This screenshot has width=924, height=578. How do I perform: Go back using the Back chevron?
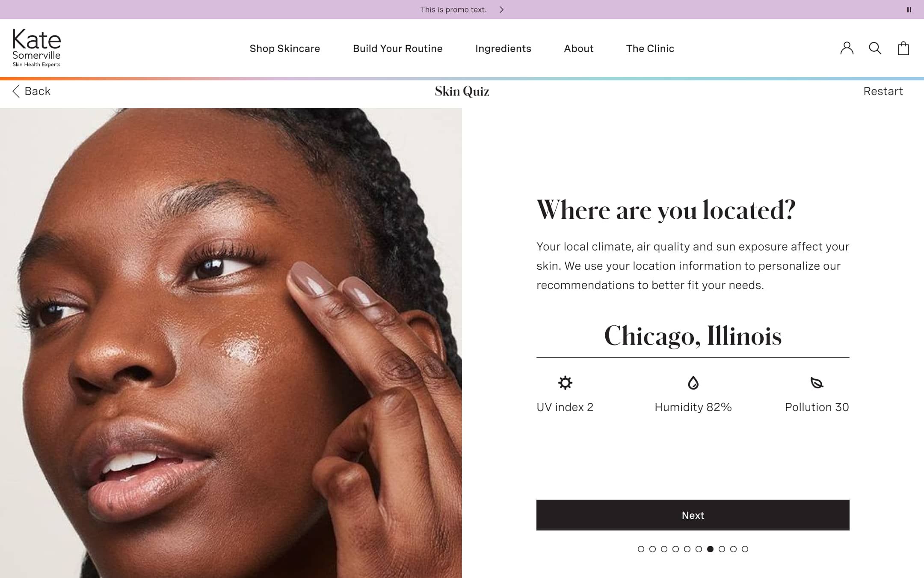pyautogui.click(x=16, y=91)
